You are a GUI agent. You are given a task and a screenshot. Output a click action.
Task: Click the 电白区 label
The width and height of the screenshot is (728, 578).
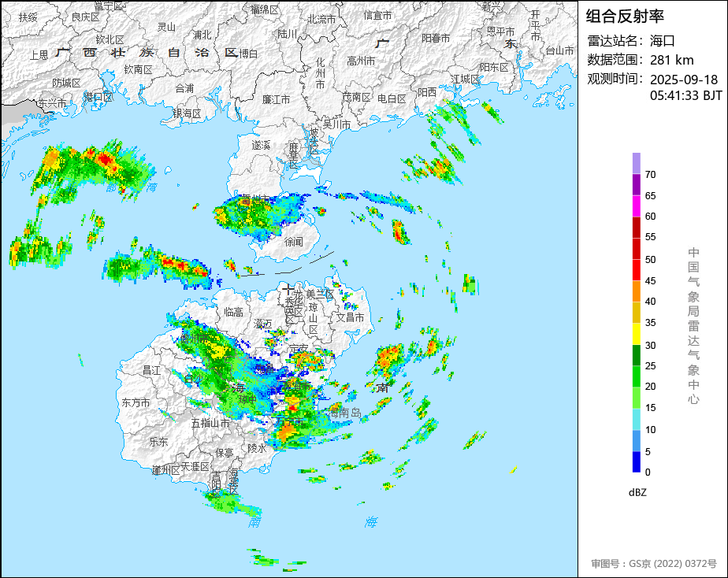(x=392, y=98)
